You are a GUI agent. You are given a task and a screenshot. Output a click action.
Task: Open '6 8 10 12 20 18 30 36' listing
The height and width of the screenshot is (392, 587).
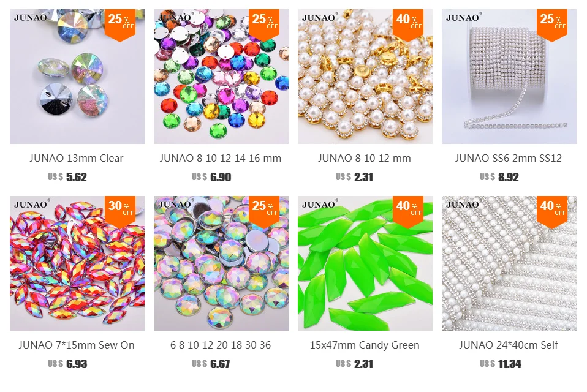point(221,345)
